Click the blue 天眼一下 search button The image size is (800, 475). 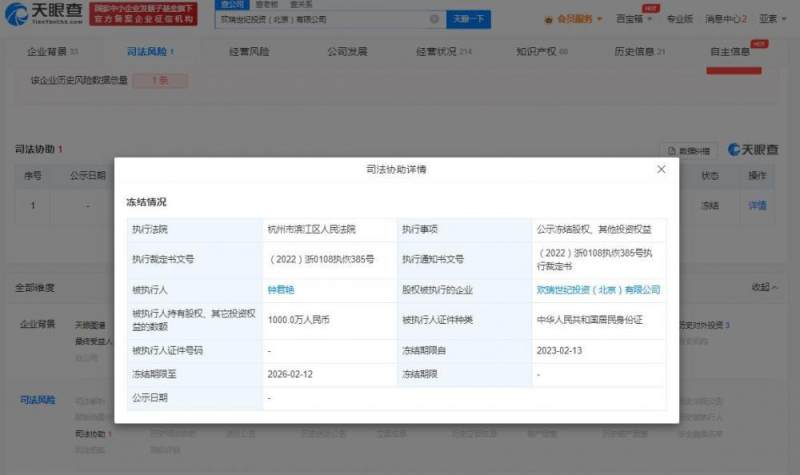pos(468,19)
